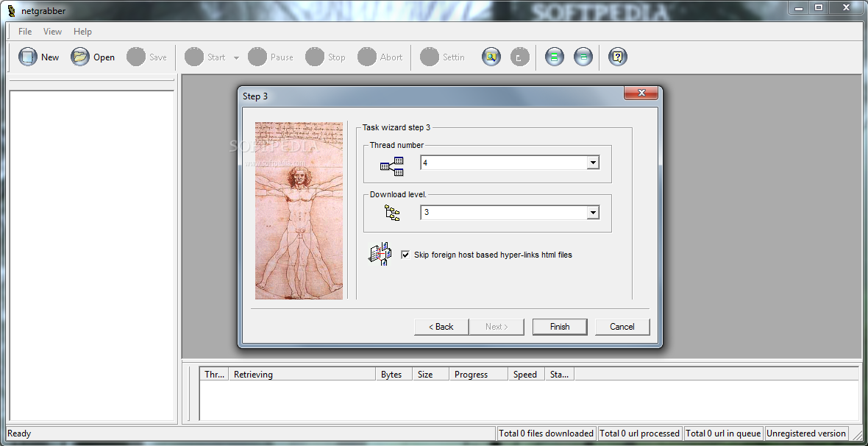Click the skip foreign host icon

click(380, 255)
